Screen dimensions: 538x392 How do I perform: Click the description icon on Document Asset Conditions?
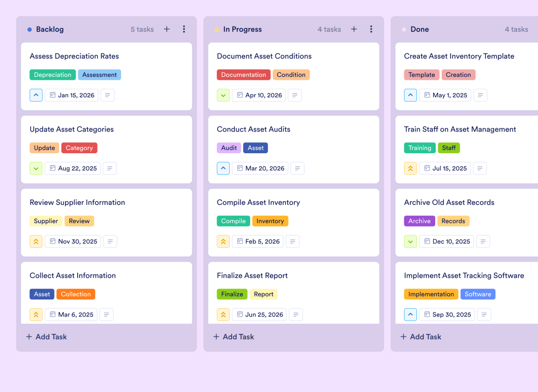pyautogui.click(x=295, y=95)
